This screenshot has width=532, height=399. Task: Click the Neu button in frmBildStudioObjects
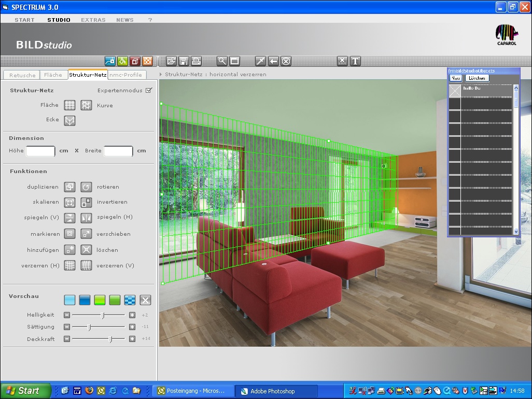coord(455,78)
